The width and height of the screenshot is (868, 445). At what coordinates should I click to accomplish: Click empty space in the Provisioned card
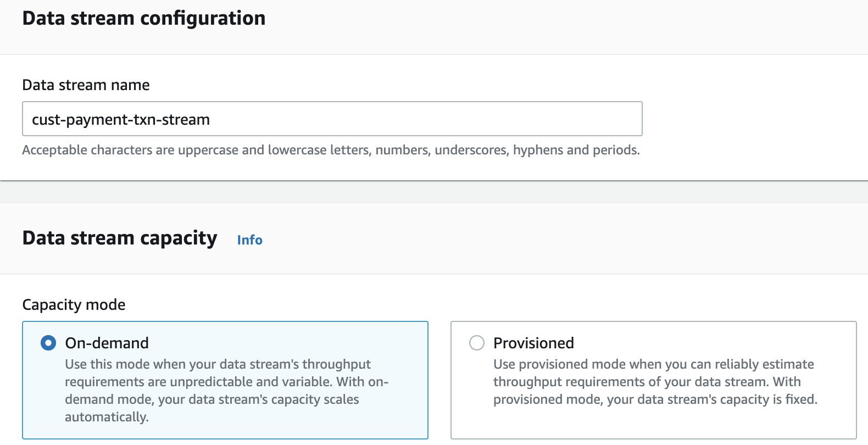click(654, 423)
